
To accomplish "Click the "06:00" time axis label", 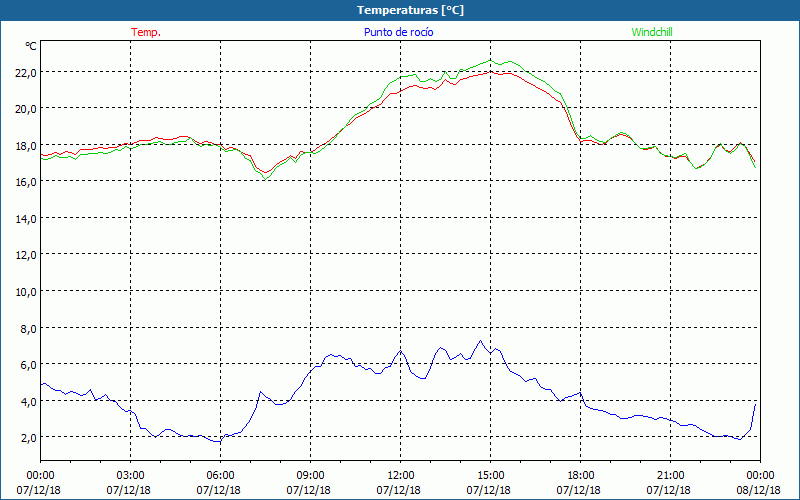I will click(x=220, y=476).
